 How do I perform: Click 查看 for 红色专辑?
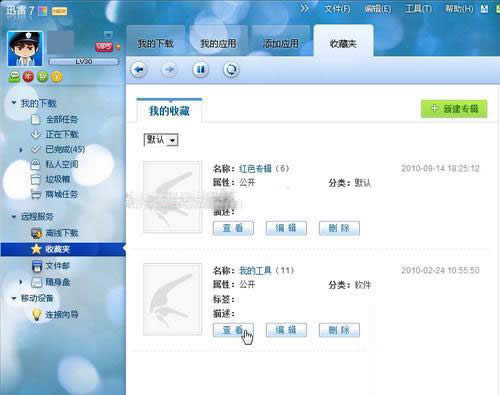click(x=233, y=228)
